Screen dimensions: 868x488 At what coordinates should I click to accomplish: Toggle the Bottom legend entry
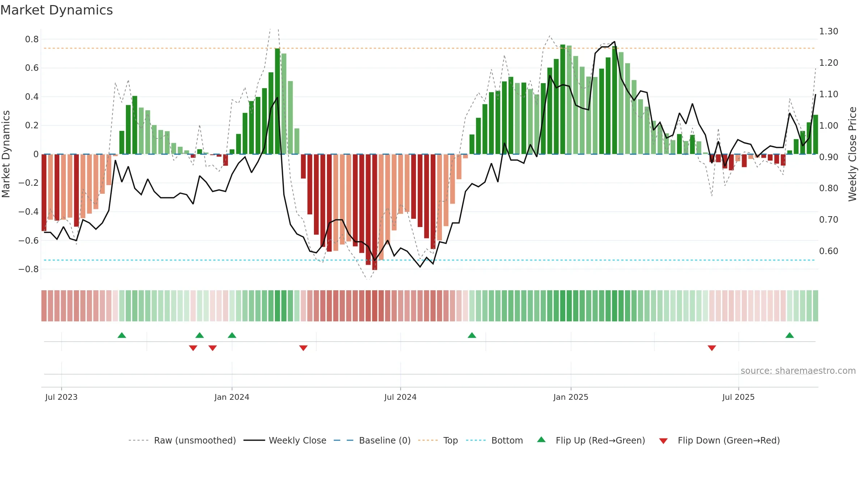494,440
